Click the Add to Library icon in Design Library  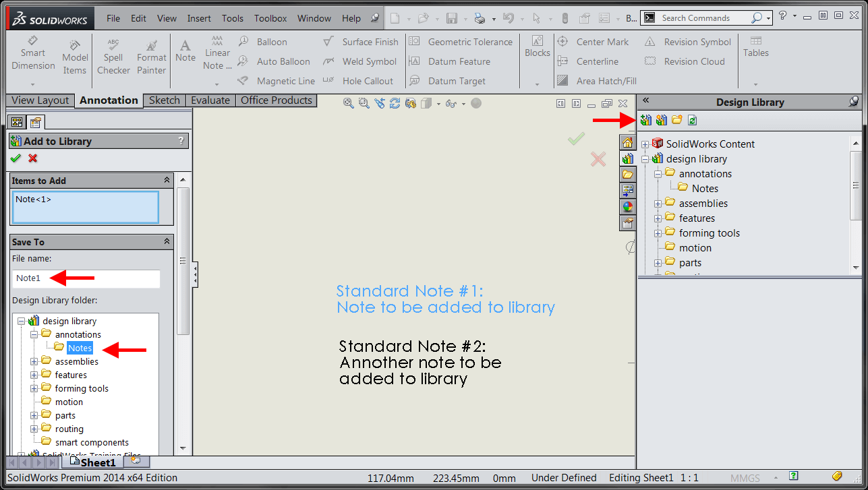pos(645,119)
